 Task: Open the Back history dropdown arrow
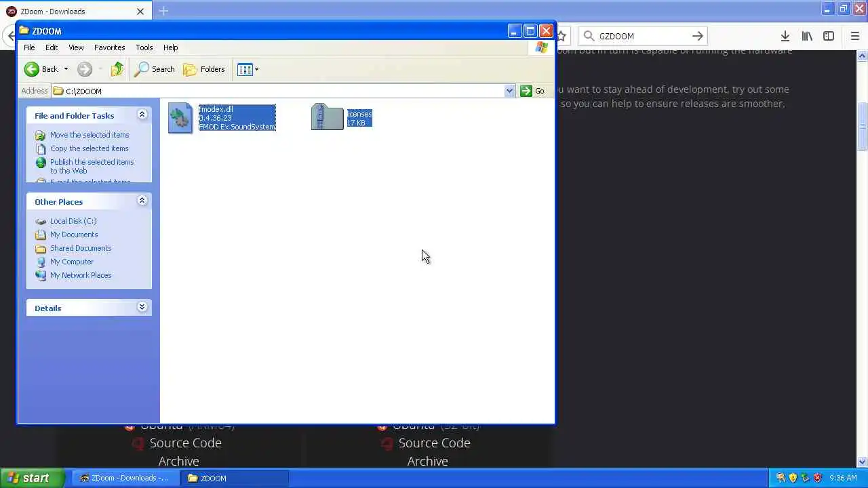(66, 69)
